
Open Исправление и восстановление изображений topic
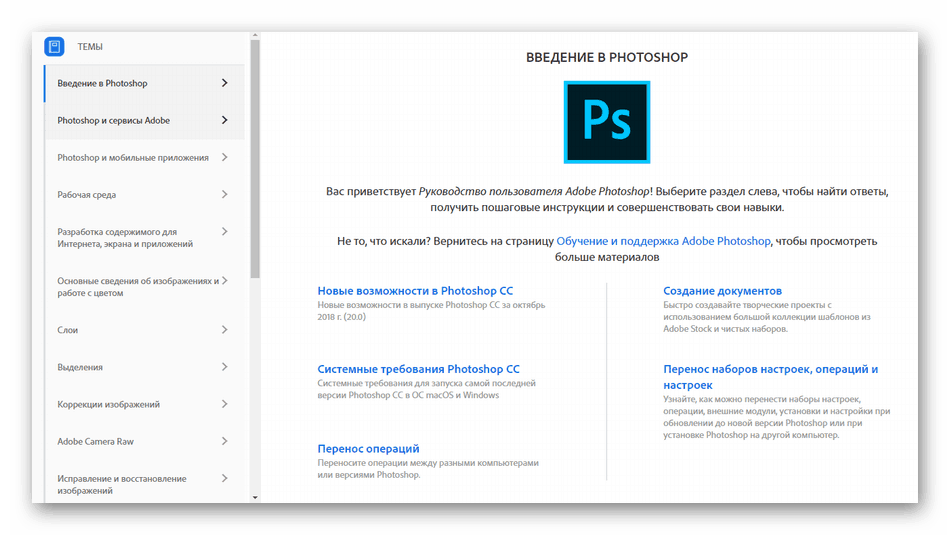(x=122, y=484)
